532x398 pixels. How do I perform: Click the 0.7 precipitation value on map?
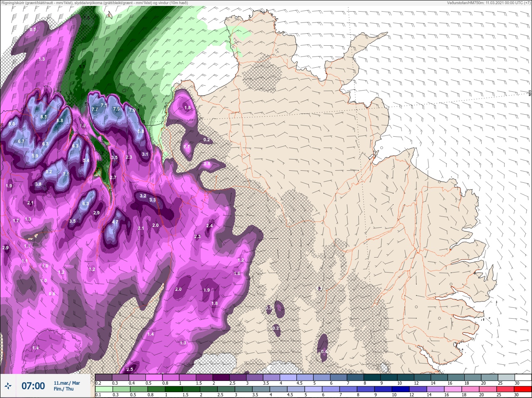click(x=187, y=147)
